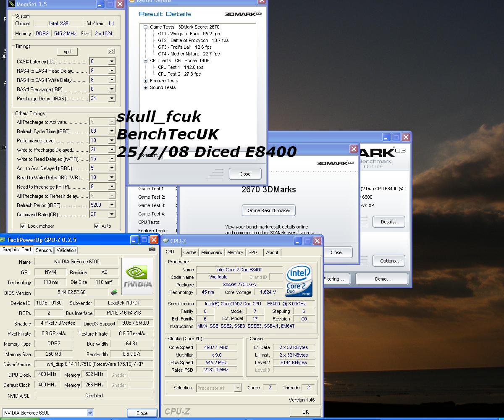This screenshot has width=504, height=420.
Task: Select the Graphics Card tab in GPU-Z
Action: click(17, 249)
